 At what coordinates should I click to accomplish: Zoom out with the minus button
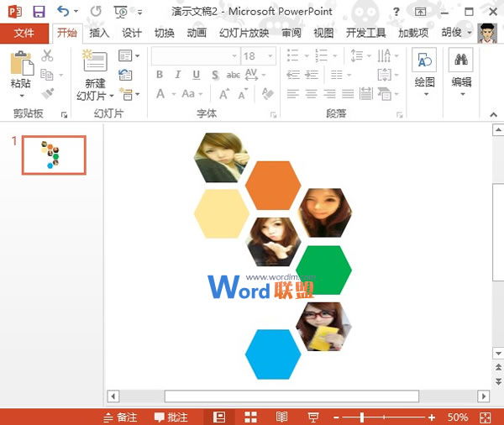337,417
